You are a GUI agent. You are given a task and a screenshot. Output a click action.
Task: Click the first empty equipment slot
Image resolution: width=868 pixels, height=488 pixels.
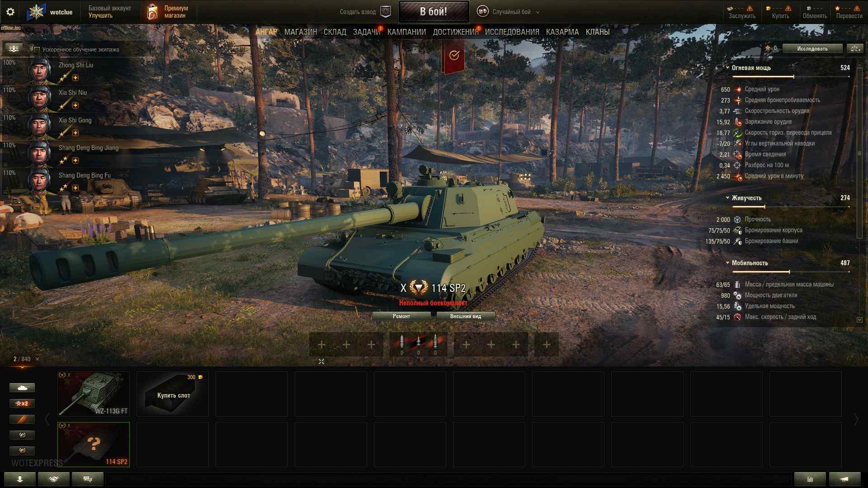pos(321,345)
